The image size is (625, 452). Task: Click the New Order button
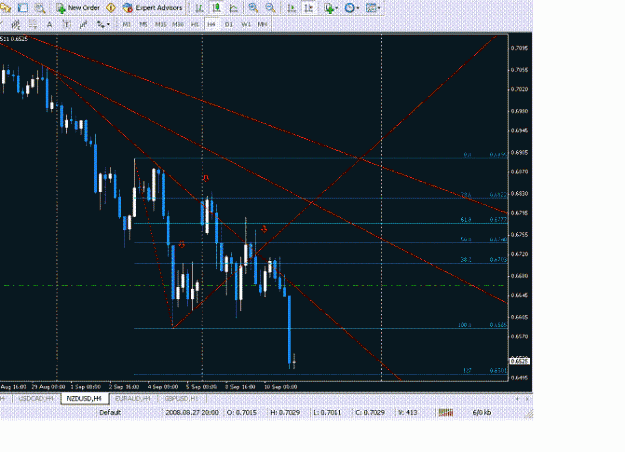coord(78,8)
